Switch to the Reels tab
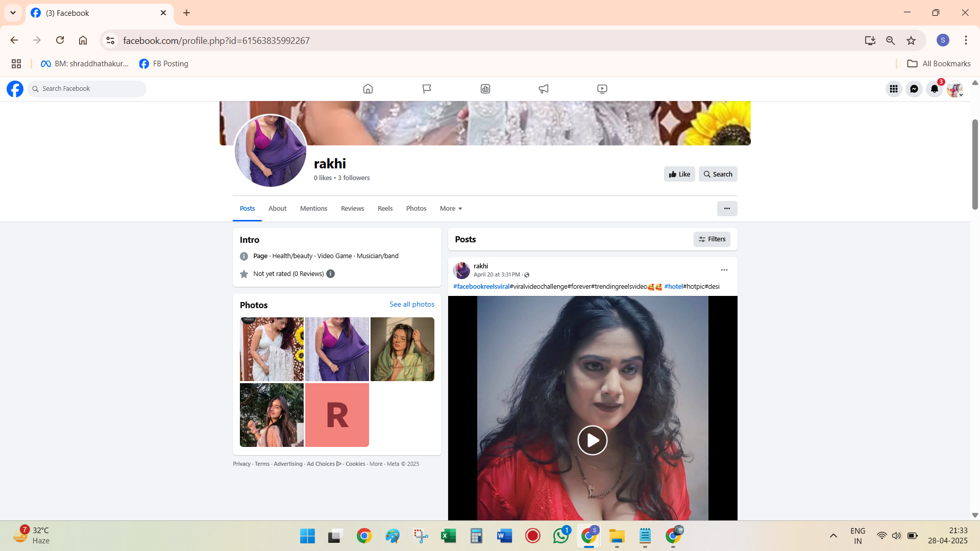980x551 pixels. pyautogui.click(x=385, y=209)
